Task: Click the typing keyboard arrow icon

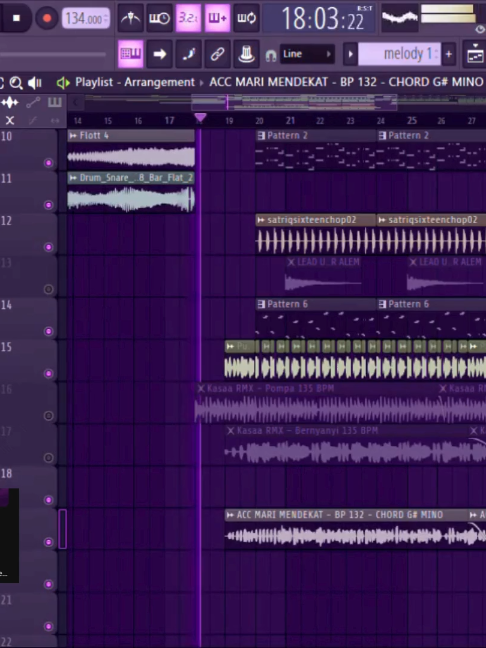Action: 160,54
